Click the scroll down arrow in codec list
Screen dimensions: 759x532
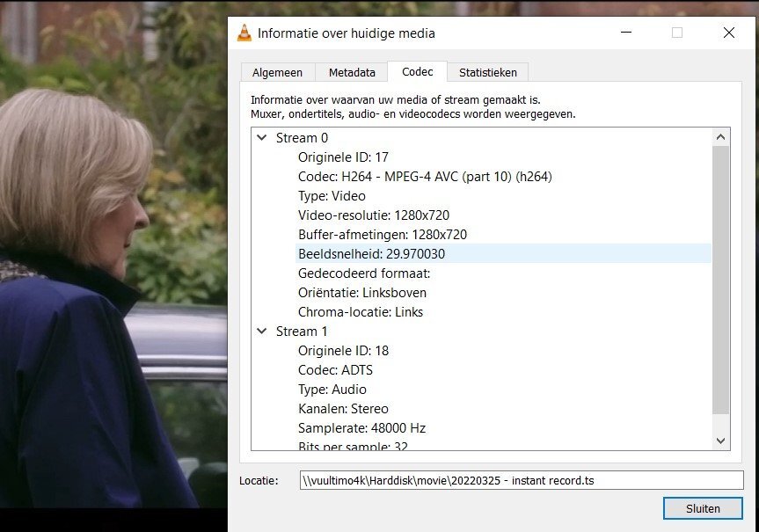pyautogui.click(x=721, y=441)
